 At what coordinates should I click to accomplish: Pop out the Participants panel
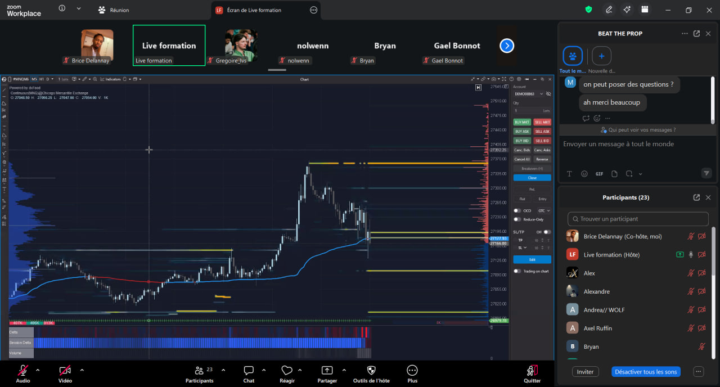click(x=697, y=197)
